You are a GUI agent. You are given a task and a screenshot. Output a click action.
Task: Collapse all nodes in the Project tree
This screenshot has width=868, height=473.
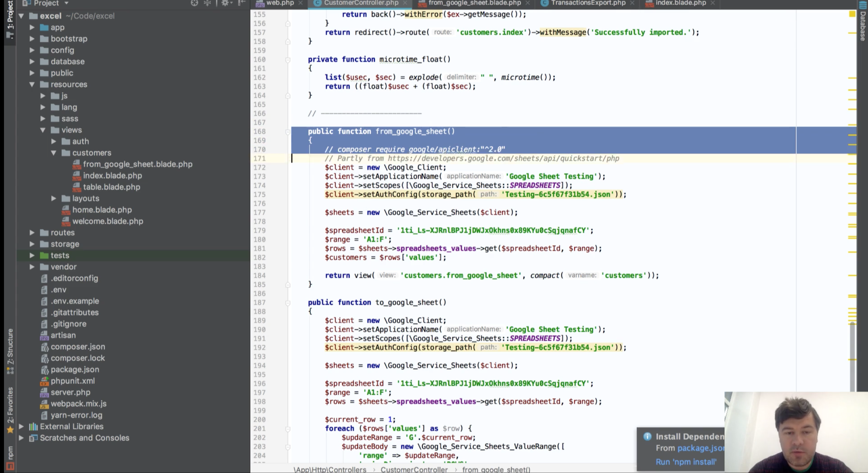coord(208,3)
